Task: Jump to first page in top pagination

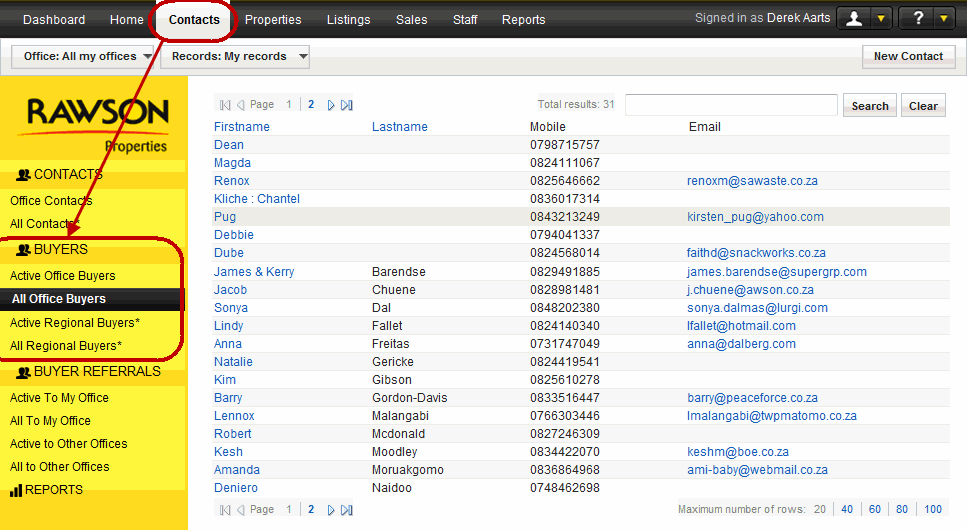Action: coord(225,105)
